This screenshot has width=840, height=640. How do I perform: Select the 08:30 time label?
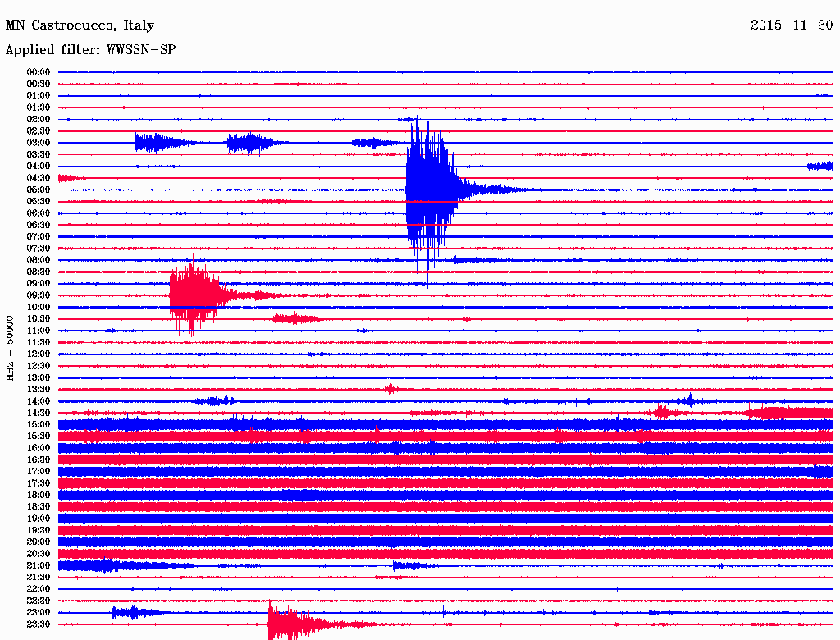(x=39, y=272)
